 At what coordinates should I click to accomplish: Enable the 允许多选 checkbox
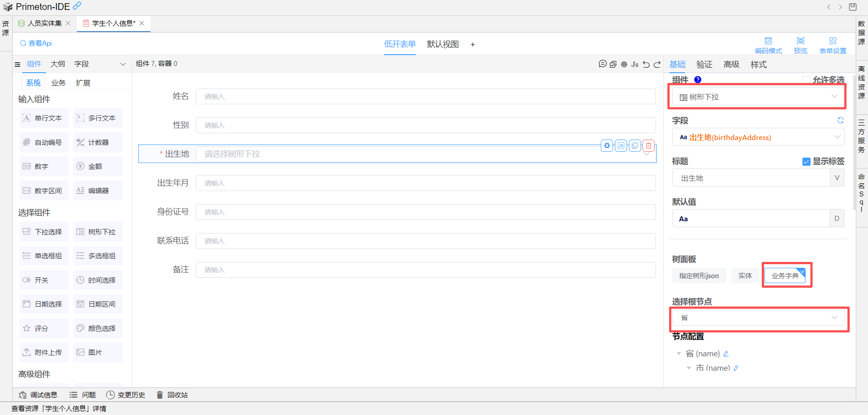[x=806, y=80]
